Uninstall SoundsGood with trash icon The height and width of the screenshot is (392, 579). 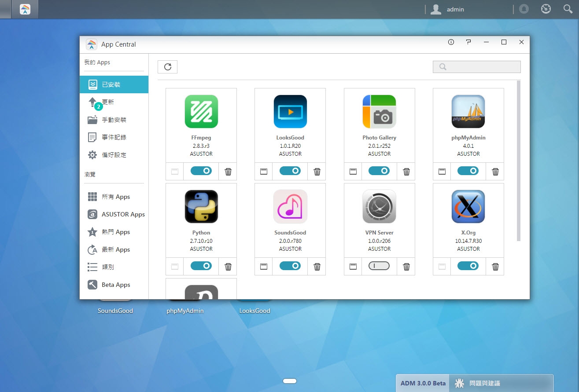point(317,267)
